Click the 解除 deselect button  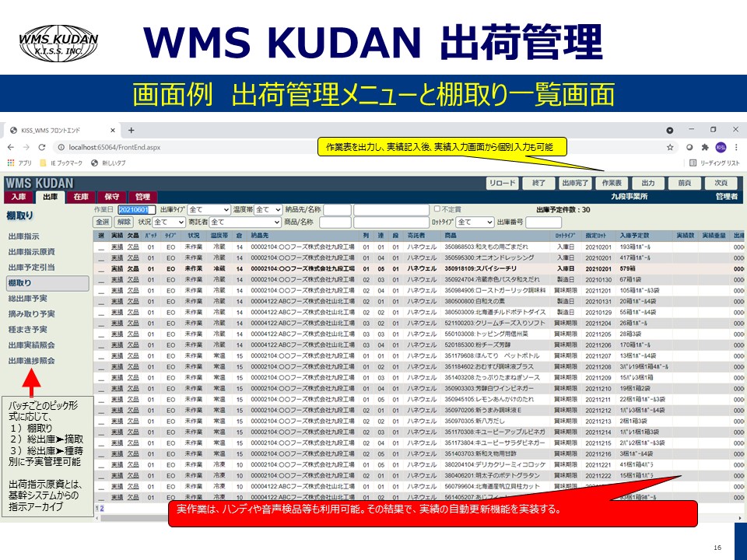(x=124, y=222)
